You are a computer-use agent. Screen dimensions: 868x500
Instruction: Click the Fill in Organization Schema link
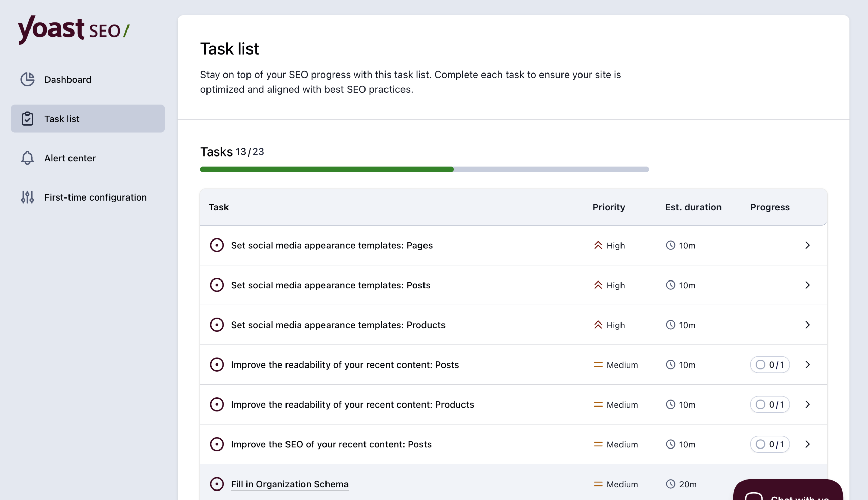(x=290, y=484)
